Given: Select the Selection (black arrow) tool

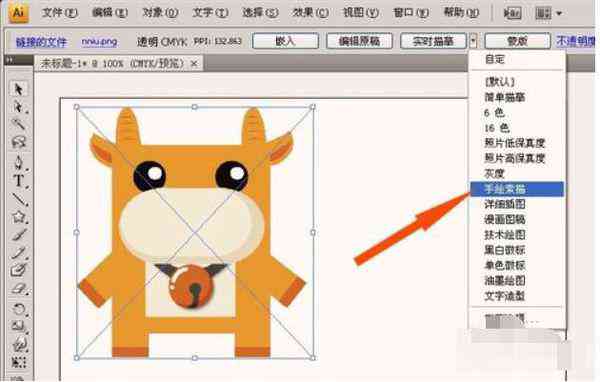Looking at the screenshot, I should coord(18,89).
